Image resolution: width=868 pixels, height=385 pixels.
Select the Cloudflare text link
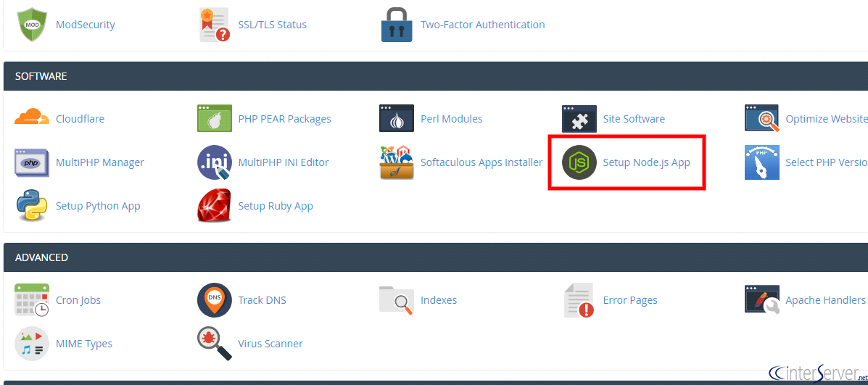pos(80,119)
